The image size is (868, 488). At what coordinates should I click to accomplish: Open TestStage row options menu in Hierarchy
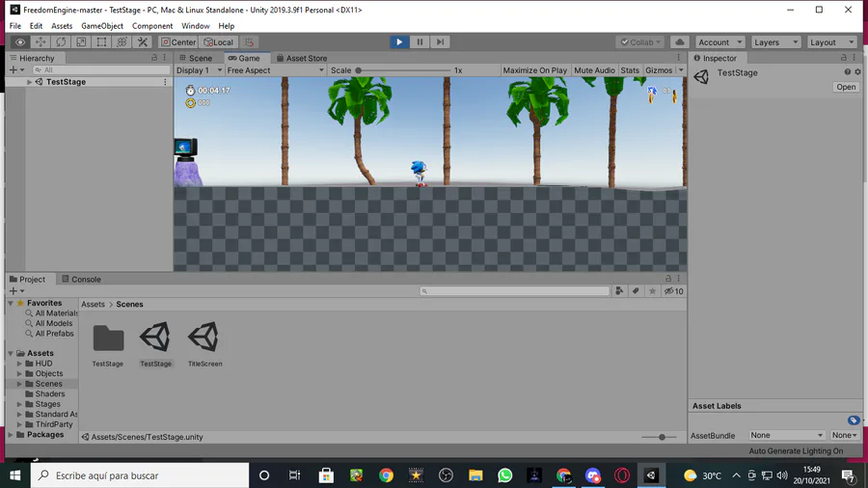[165, 82]
